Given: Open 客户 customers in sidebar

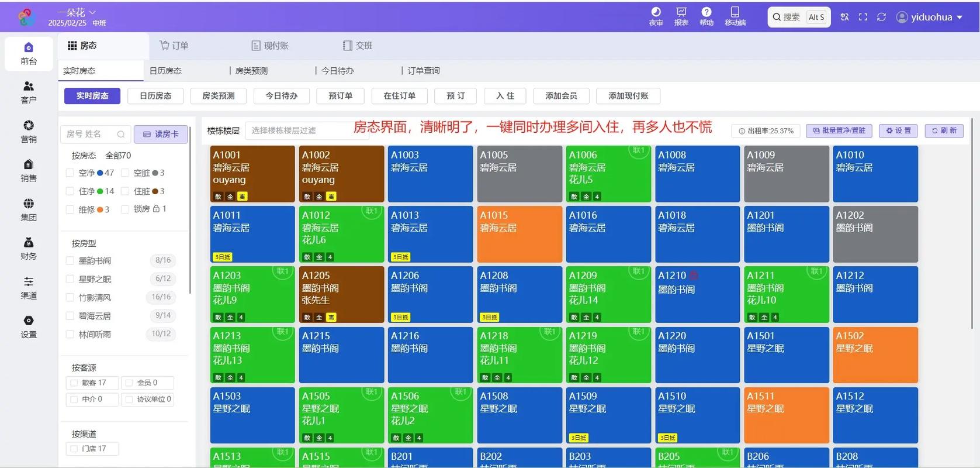Looking at the screenshot, I should click(29, 92).
